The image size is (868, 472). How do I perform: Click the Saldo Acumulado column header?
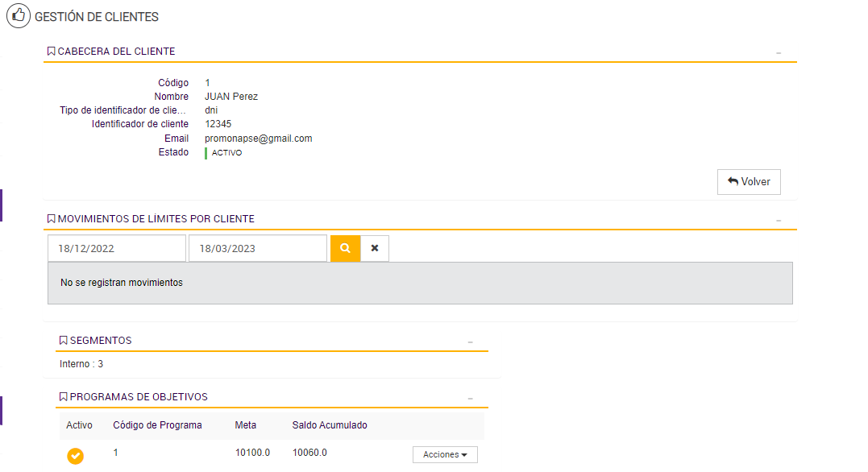tap(330, 425)
